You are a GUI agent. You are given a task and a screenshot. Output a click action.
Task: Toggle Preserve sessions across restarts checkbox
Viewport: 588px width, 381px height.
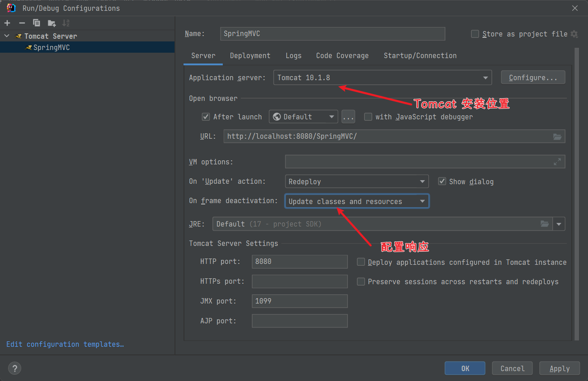tap(361, 282)
